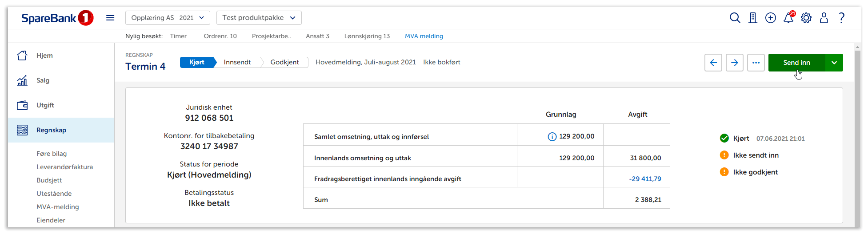This screenshot has width=868, height=234.
Task: Click the plus circle create icon
Action: click(771, 18)
